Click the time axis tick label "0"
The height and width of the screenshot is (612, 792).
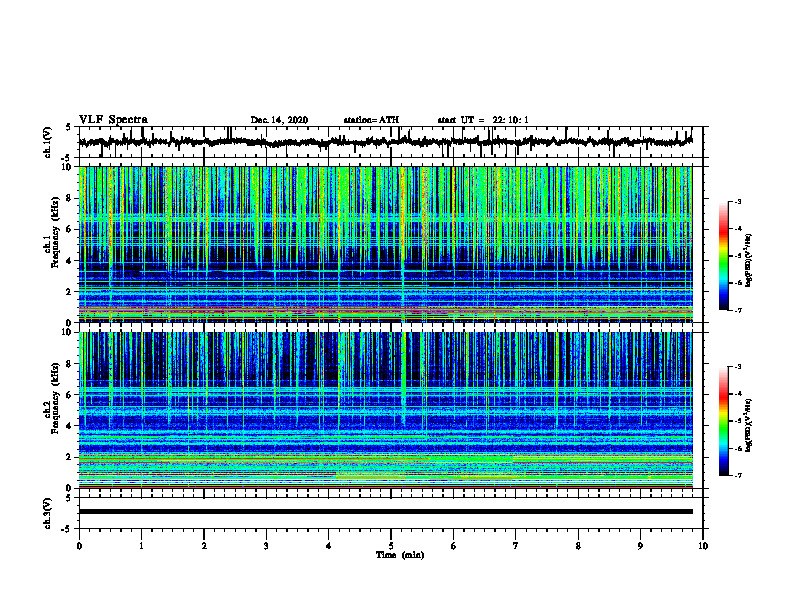click(79, 546)
